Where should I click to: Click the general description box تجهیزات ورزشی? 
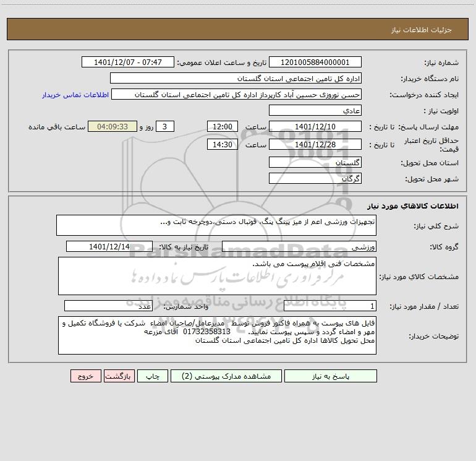(216, 225)
